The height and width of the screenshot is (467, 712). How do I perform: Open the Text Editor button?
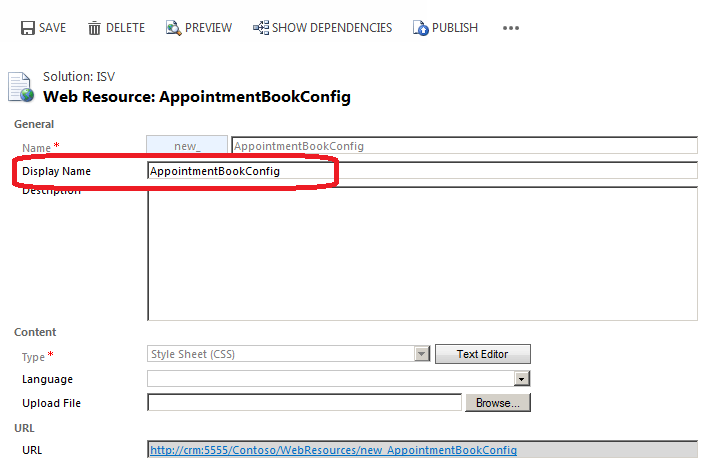click(x=483, y=354)
